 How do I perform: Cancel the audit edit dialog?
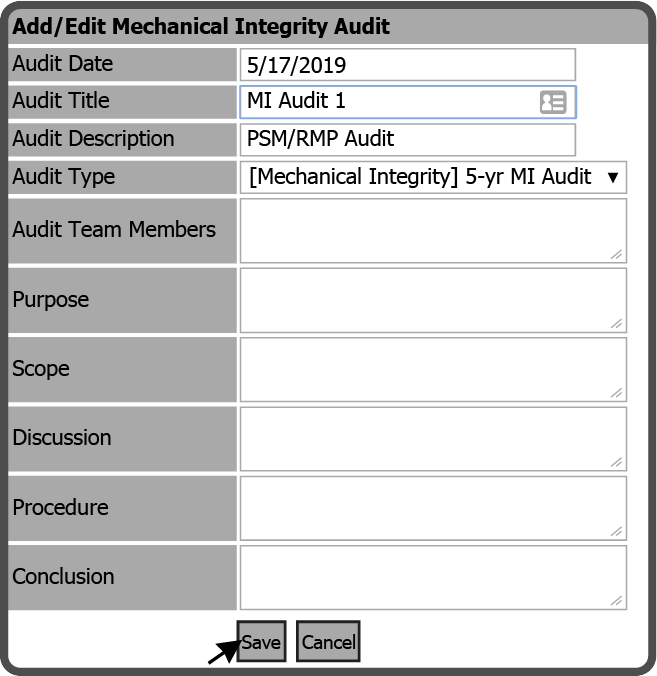point(328,642)
